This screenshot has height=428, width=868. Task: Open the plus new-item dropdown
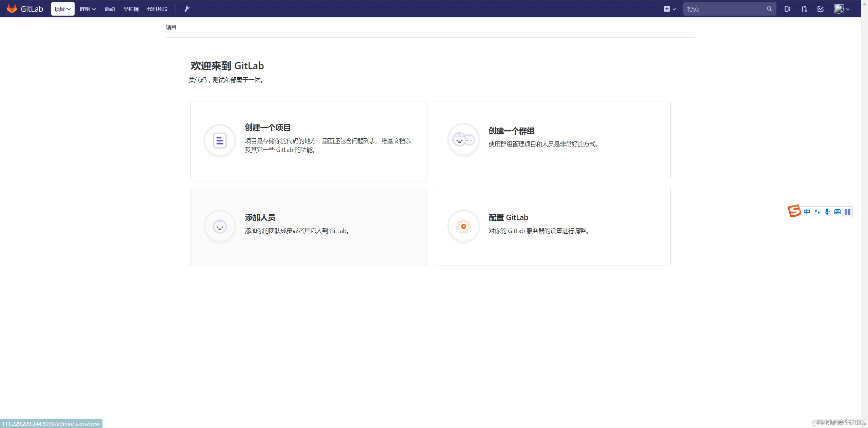(x=670, y=9)
